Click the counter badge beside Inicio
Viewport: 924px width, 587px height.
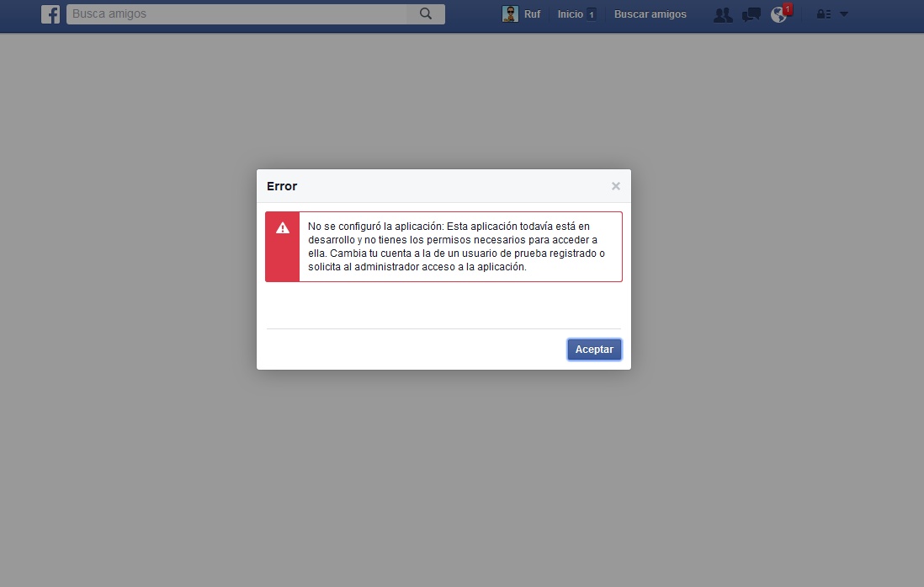[592, 15]
